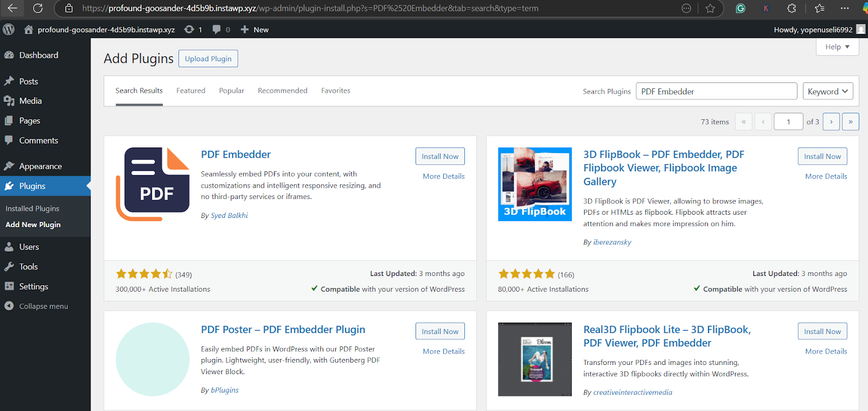Open the PDF Embedder title link
Image resolution: width=868 pixels, height=411 pixels.
coord(235,155)
